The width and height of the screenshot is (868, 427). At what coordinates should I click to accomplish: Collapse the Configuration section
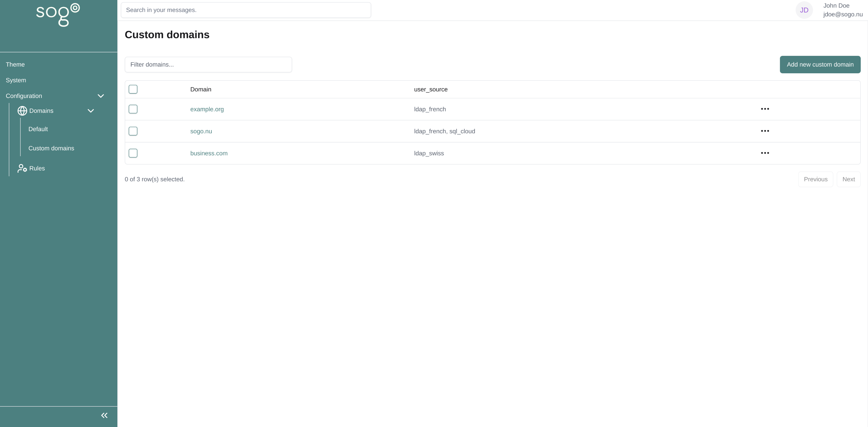click(101, 96)
